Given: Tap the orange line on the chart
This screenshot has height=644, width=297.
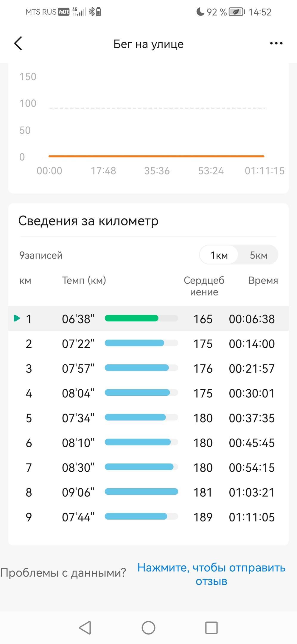Looking at the screenshot, I should [156, 156].
